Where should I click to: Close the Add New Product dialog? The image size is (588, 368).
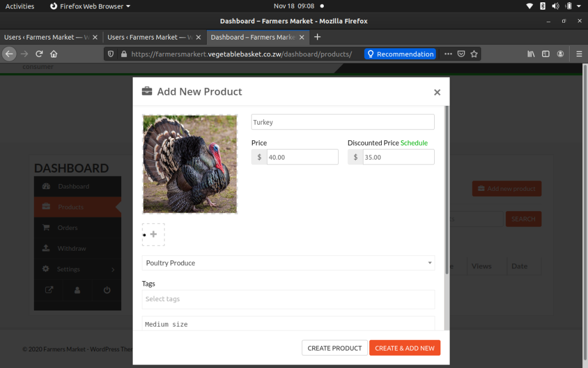tap(437, 92)
